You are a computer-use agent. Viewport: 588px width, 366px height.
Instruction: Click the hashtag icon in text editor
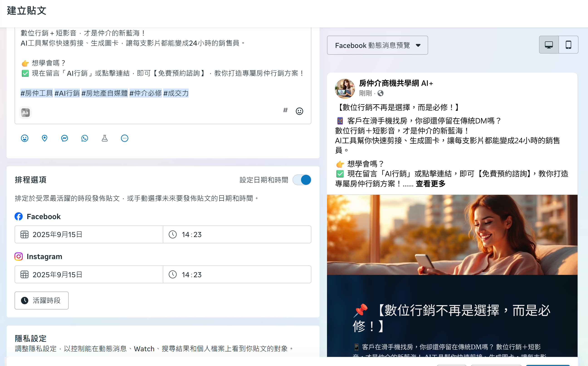pyautogui.click(x=285, y=110)
